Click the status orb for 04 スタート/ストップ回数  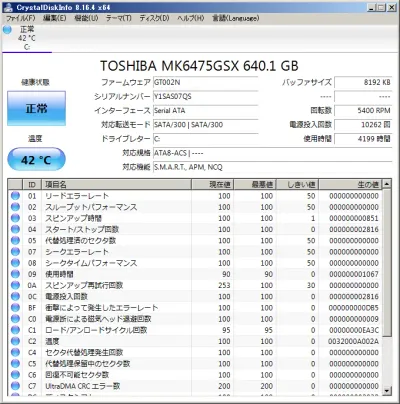pyautogui.click(x=15, y=229)
